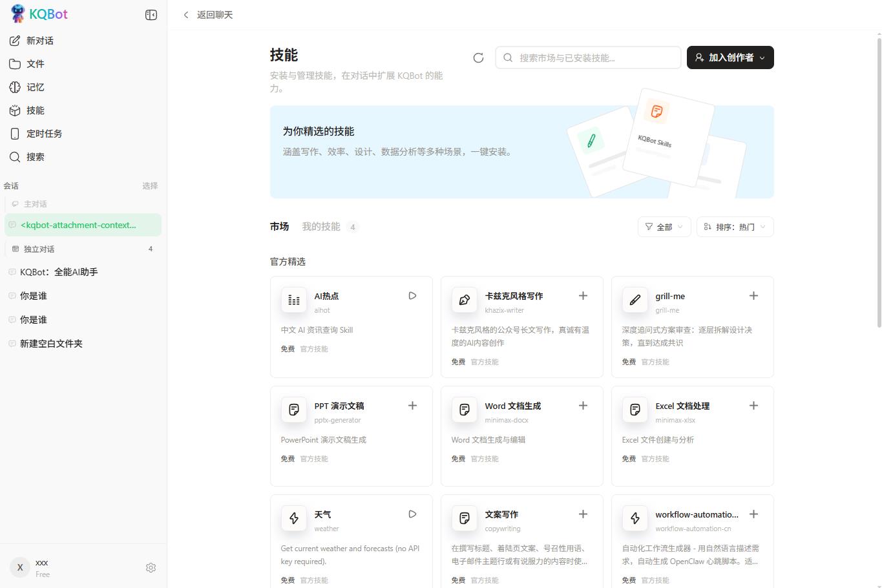Click the page vertical scrollbar

[879, 183]
